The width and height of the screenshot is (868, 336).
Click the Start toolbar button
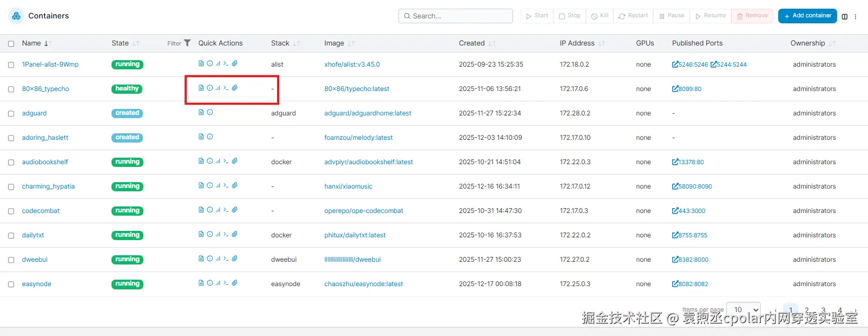pyautogui.click(x=537, y=16)
